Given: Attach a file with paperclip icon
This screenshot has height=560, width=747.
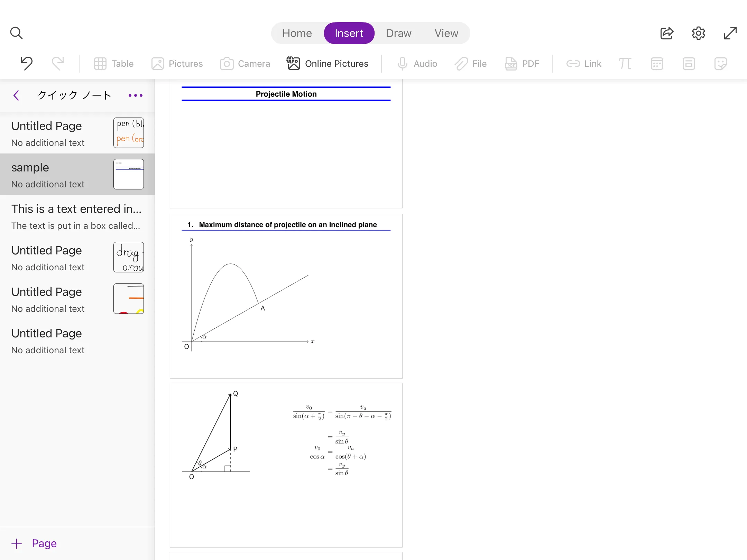Looking at the screenshot, I should pyautogui.click(x=471, y=64).
